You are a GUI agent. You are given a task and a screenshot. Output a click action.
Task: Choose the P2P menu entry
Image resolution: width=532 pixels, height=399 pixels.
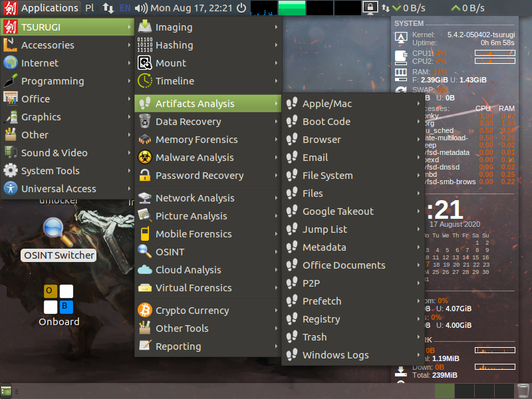(353, 283)
